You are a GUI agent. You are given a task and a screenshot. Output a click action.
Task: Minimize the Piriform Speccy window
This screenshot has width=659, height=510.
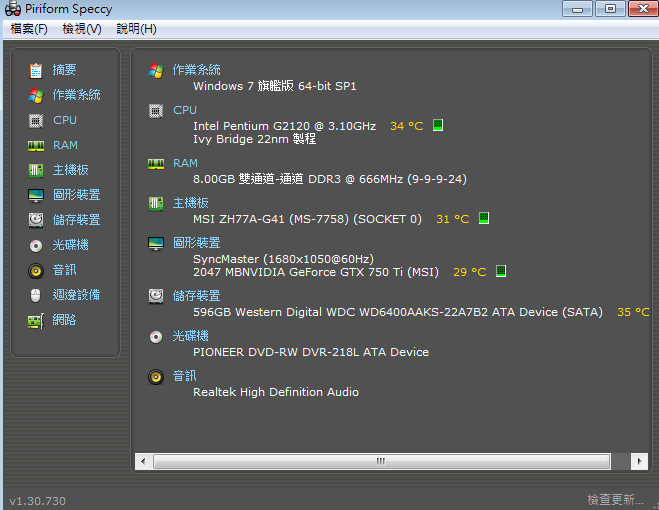[x=577, y=9]
